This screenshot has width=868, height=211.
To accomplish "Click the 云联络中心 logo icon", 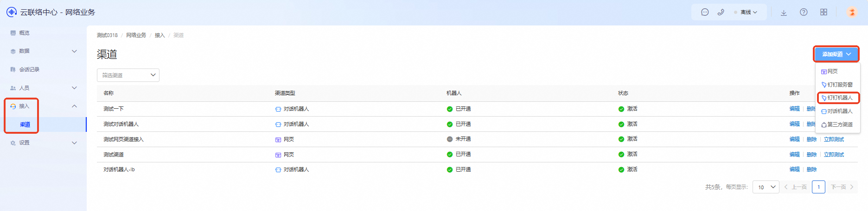I will click(12, 12).
